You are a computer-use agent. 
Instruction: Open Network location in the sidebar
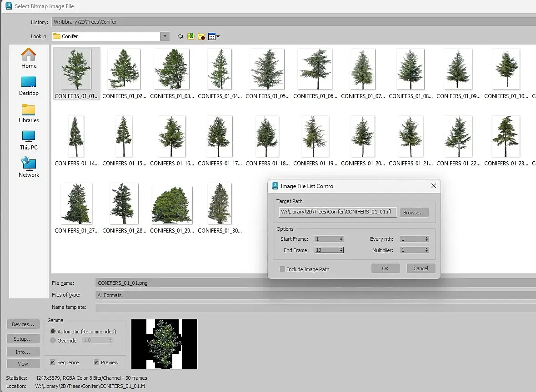29,168
